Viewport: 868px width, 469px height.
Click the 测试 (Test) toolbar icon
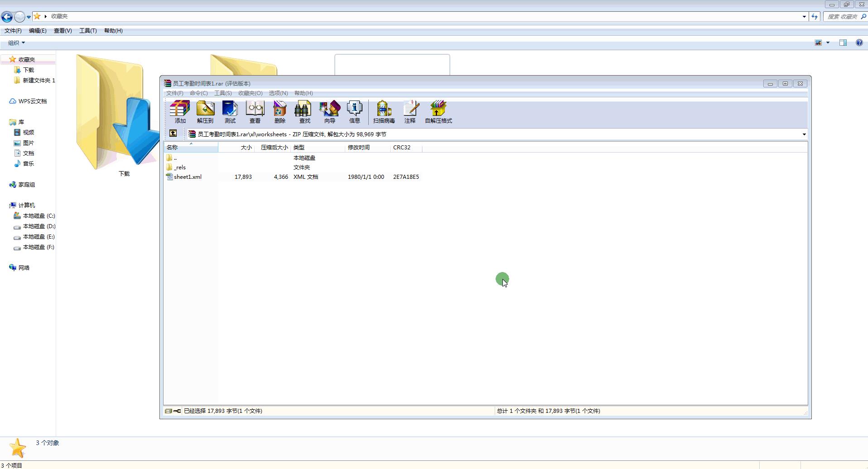tap(230, 111)
